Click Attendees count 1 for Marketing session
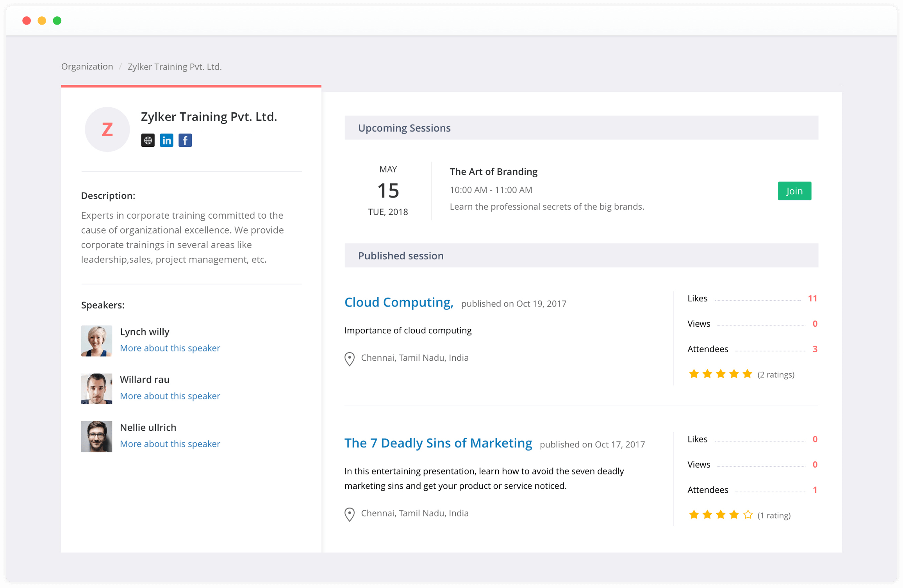The width and height of the screenshot is (903, 588). tap(815, 490)
